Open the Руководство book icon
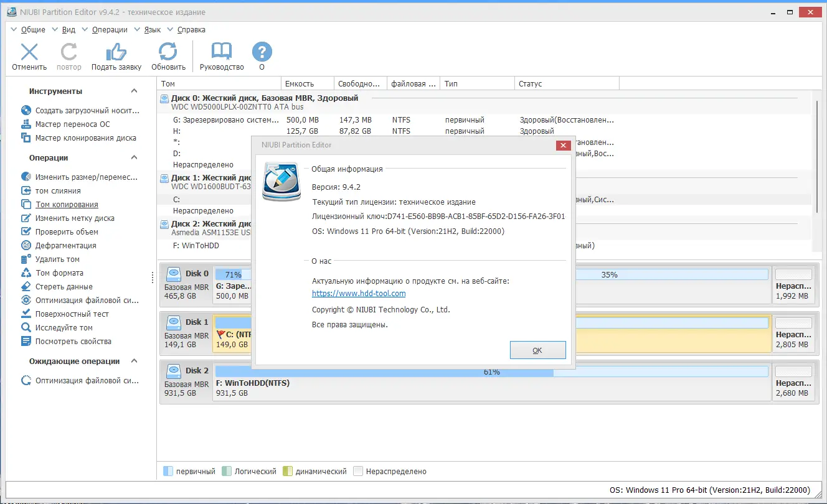827x504 pixels. (x=222, y=52)
